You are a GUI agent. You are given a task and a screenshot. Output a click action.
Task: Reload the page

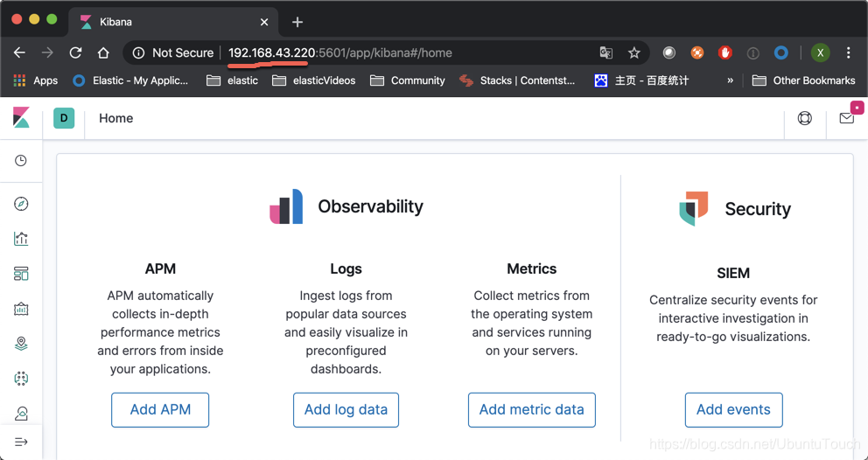pos(75,52)
